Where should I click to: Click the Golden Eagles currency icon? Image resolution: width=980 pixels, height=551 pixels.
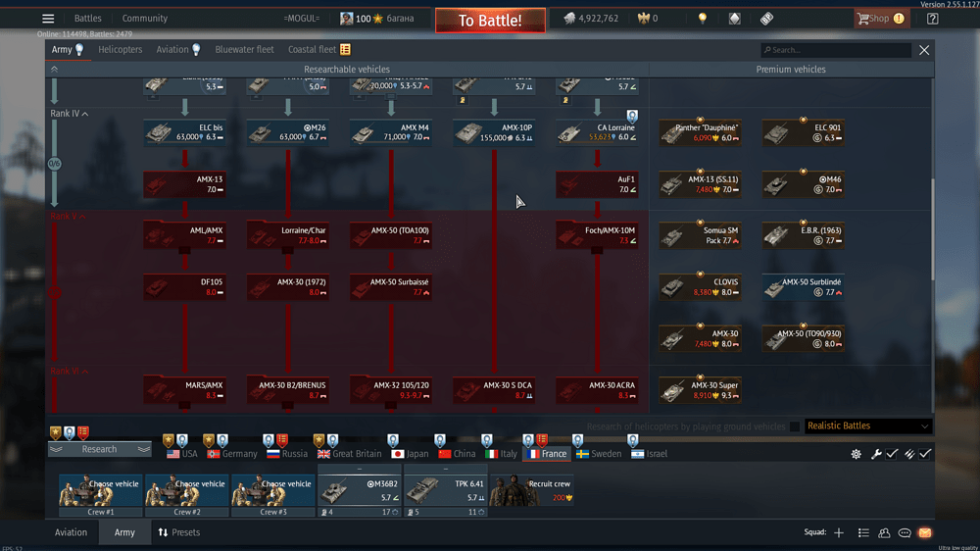(x=643, y=19)
